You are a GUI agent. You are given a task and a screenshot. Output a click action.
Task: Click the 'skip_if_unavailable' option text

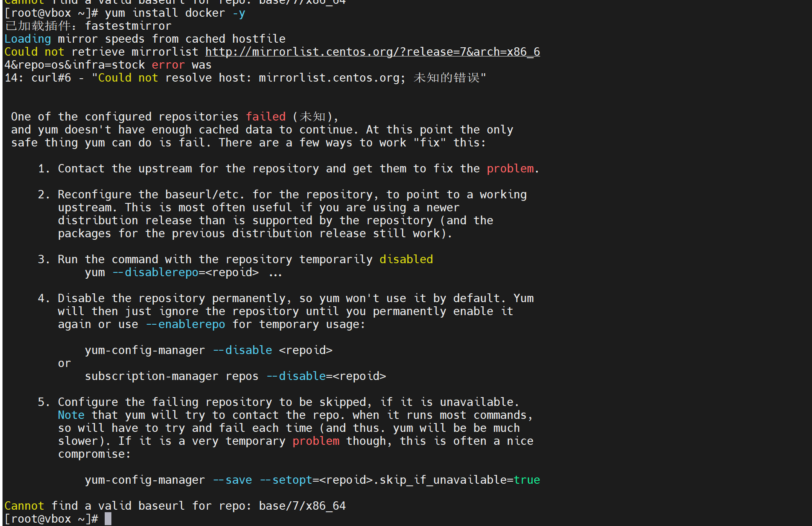coord(443,480)
